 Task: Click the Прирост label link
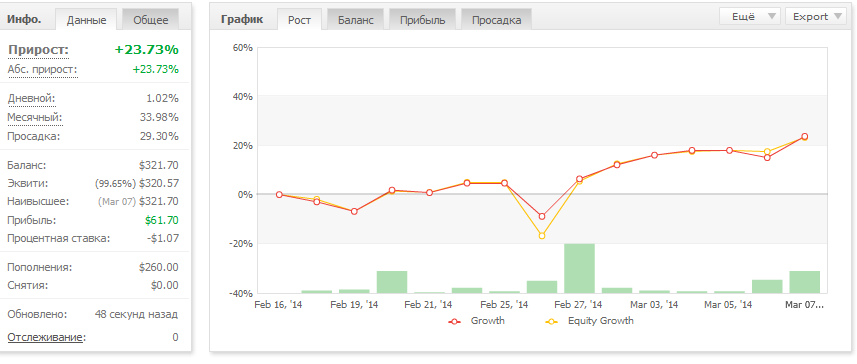[x=38, y=50]
